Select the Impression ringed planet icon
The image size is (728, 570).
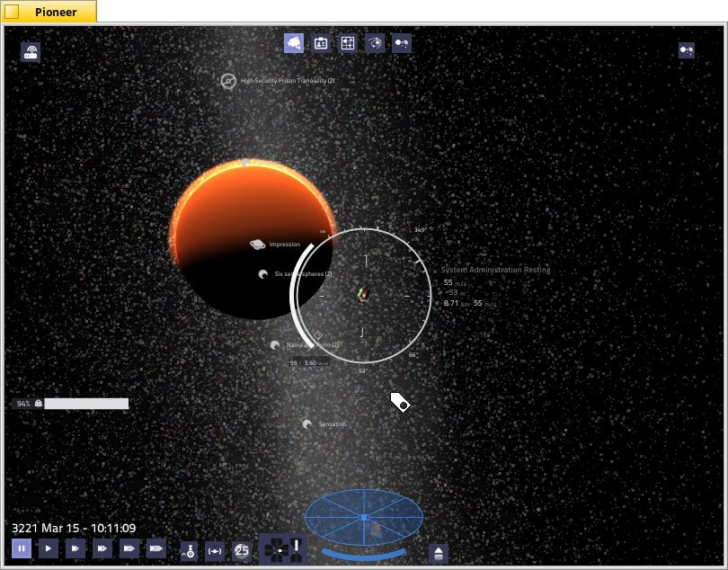(258, 245)
